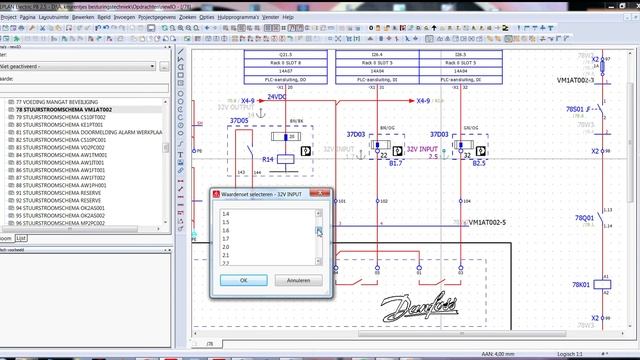Click the black circle icon in right toolbar
640x360 pixels.
pyautogui.click(x=371, y=28)
